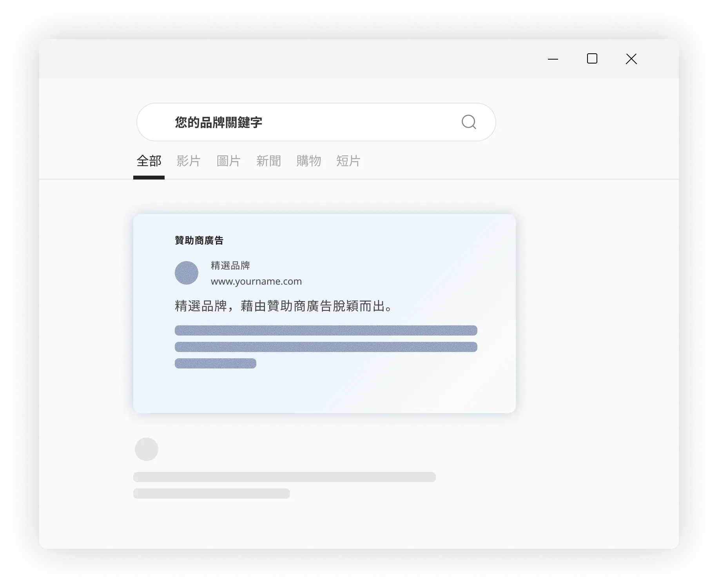Switch to the 影片 tab

pyautogui.click(x=189, y=161)
